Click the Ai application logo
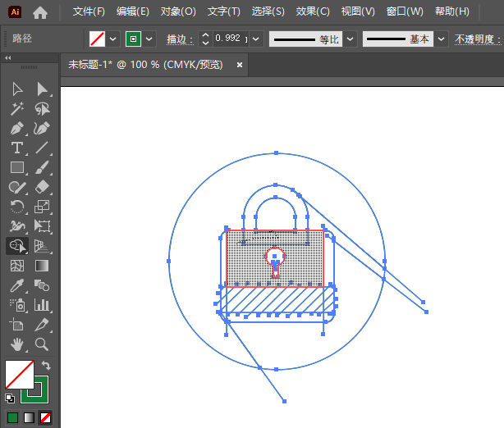 point(15,12)
